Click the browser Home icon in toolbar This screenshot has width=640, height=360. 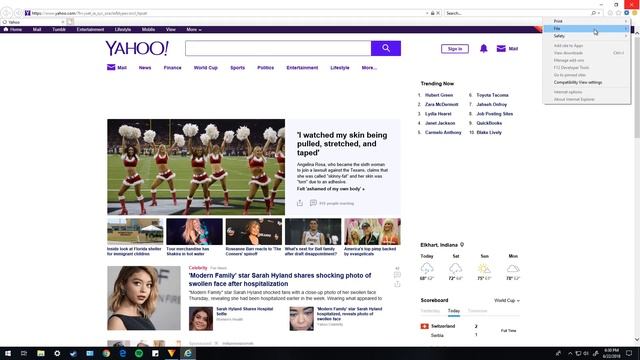(610, 13)
